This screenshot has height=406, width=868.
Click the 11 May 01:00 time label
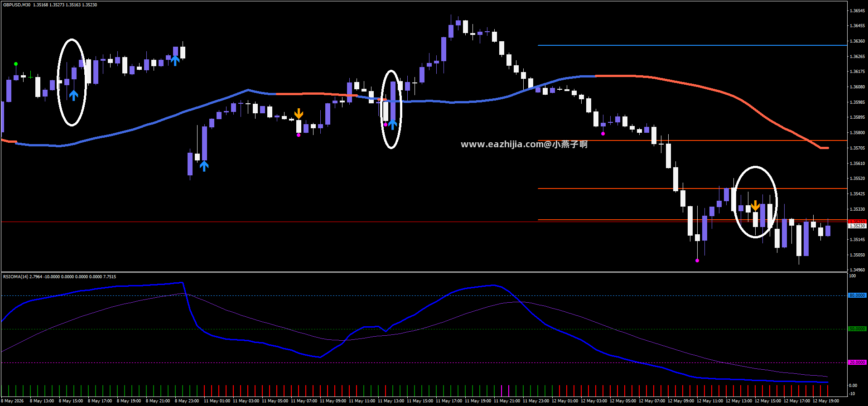217,401
